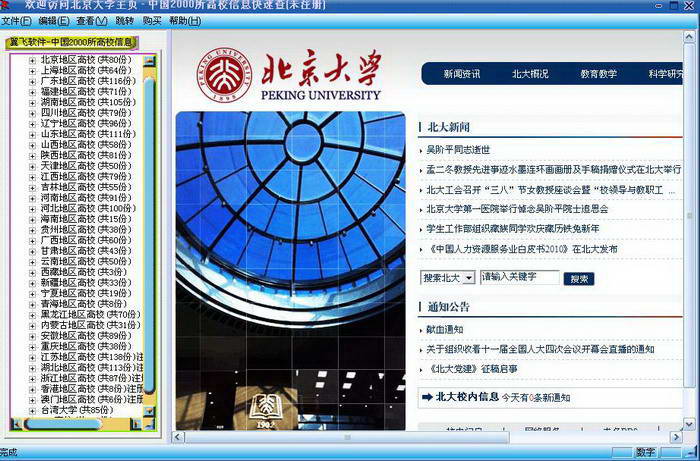Select 台湾大学 (共85份) in tree
This screenshot has height=461, width=700.
(x=77, y=410)
